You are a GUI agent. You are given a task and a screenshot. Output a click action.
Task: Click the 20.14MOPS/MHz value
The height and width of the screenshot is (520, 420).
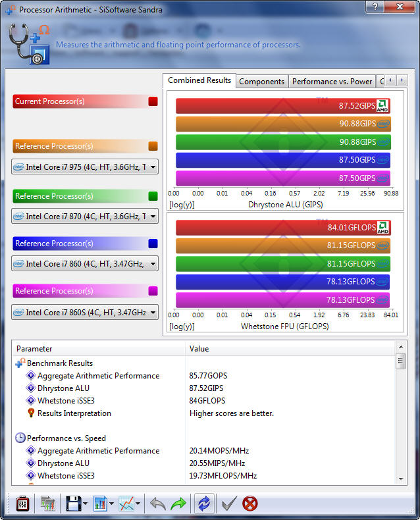(x=219, y=451)
